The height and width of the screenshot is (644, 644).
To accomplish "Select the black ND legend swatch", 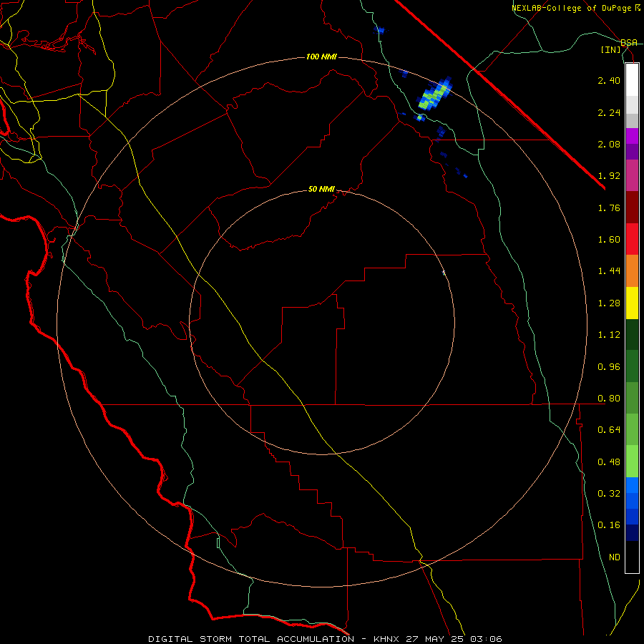I will [632, 557].
